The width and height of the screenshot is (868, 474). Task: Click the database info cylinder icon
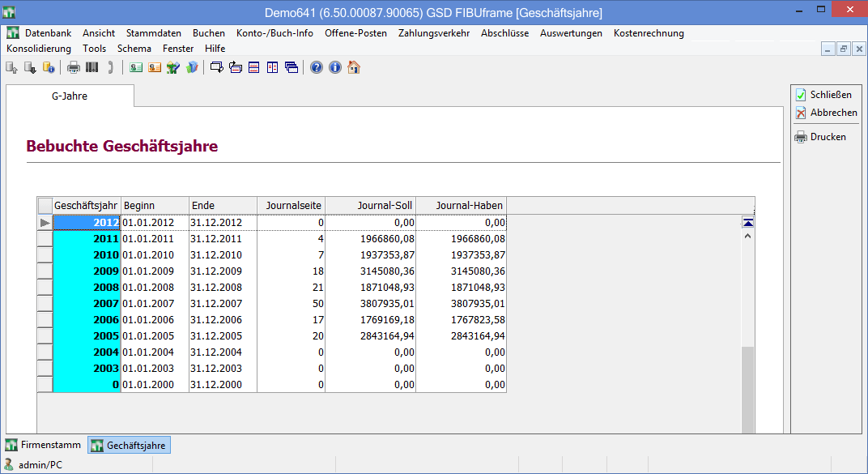(49, 67)
